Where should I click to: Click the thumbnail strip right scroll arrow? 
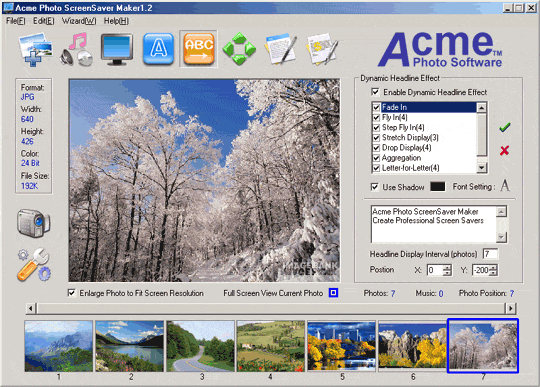[x=510, y=308]
